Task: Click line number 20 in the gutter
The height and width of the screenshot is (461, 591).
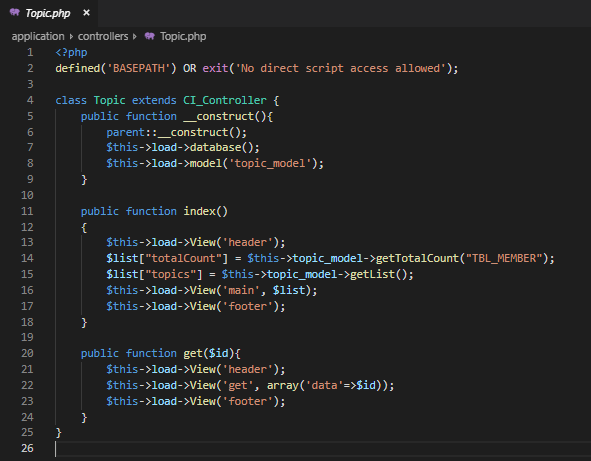Action: click(x=27, y=353)
